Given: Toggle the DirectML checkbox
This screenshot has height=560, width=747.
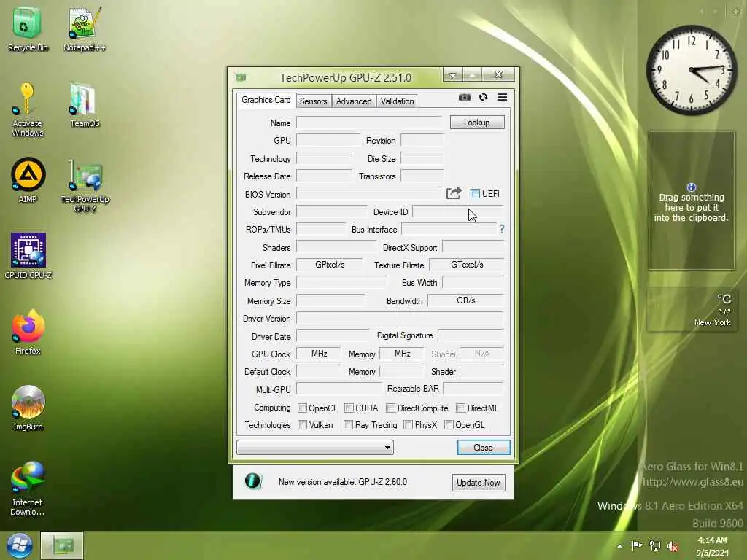Looking at the screenshot, I should click(x=461, y=408).
